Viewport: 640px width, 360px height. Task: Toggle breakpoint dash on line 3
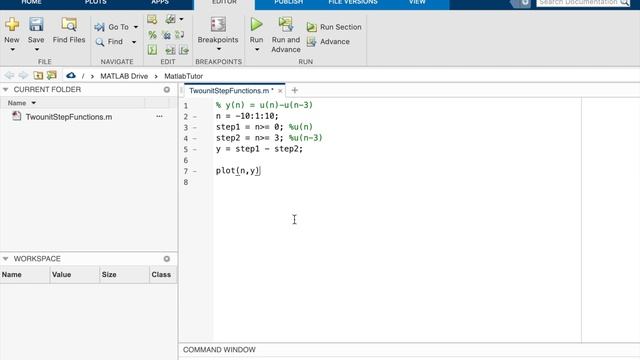[195, 127]
